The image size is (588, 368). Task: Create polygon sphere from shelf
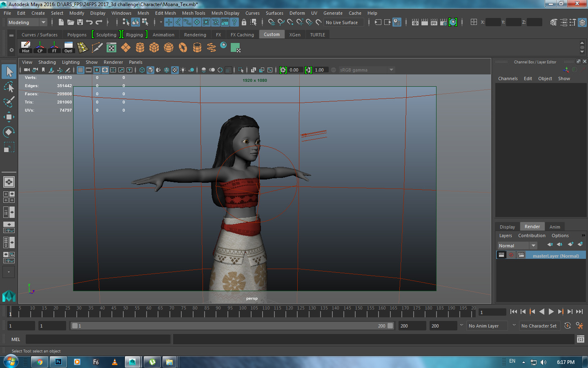pos(169,47)
